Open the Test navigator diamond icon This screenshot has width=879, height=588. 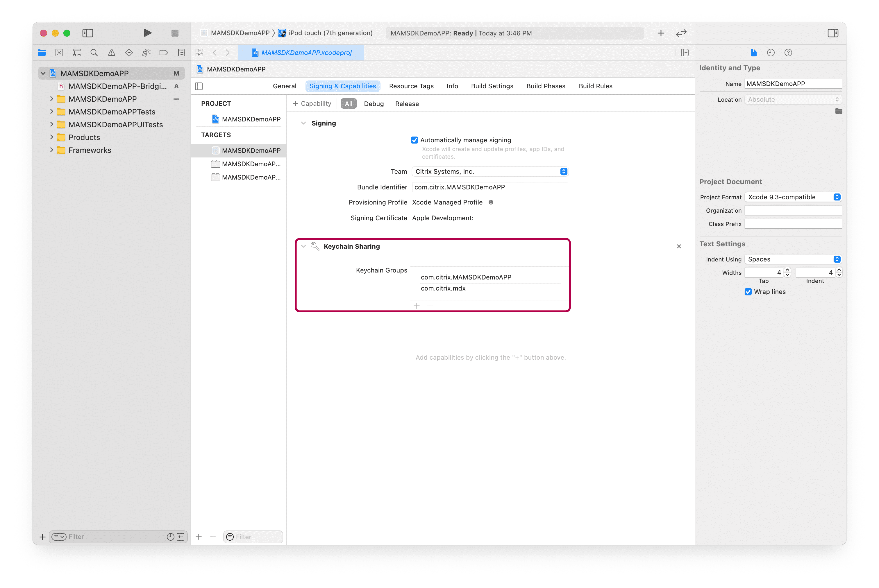(129, 53)
